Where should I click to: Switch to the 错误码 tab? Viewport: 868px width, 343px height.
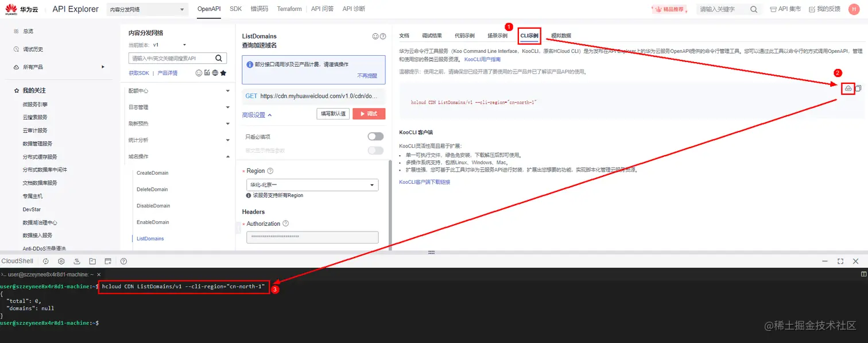click(259, 9)
